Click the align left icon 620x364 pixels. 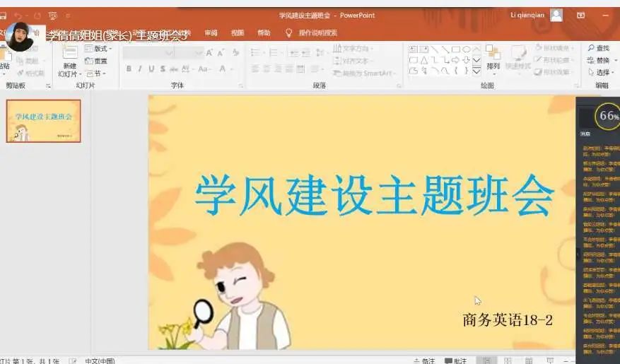point(255,69)
